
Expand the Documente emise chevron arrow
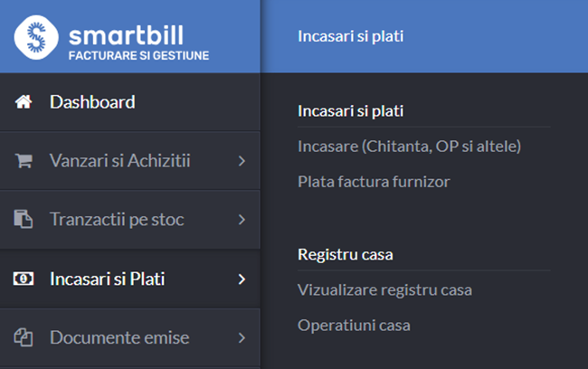pos(242,337)
